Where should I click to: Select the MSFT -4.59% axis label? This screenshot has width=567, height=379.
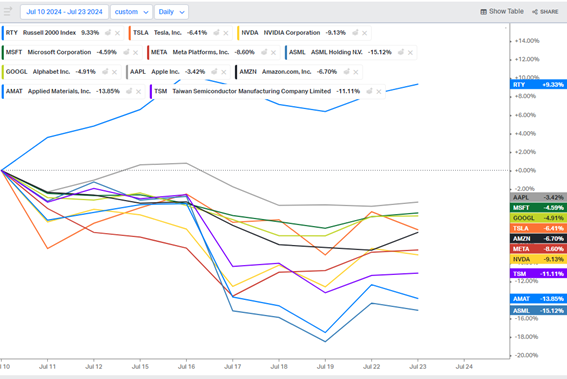point(538,208)
